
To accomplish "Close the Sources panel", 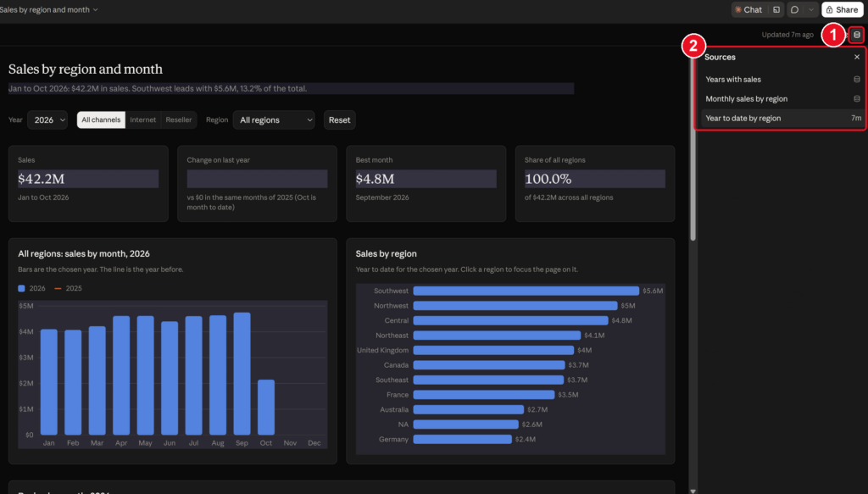I will coord(856,57).
